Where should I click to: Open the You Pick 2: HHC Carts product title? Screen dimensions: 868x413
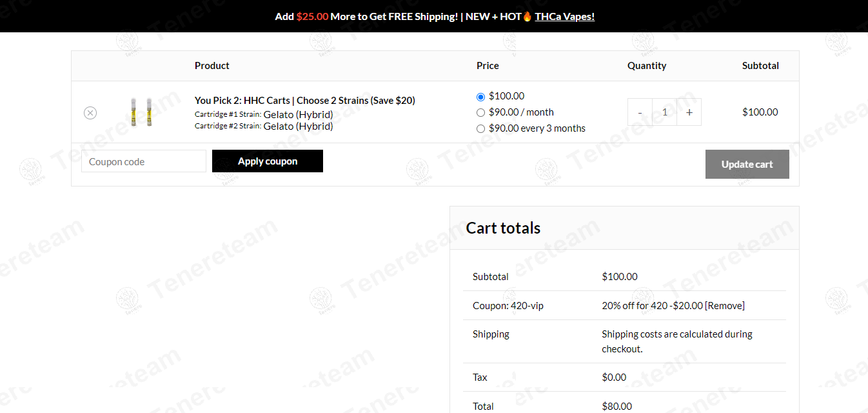304,100
